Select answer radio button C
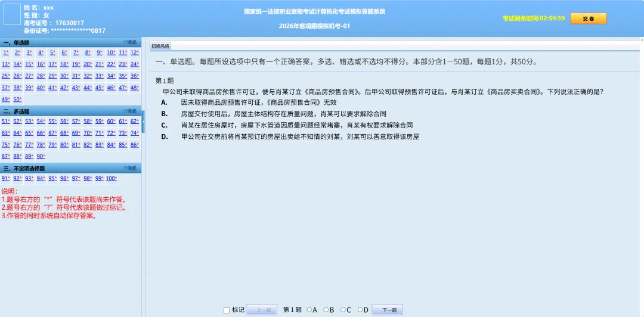 [343, 310]
